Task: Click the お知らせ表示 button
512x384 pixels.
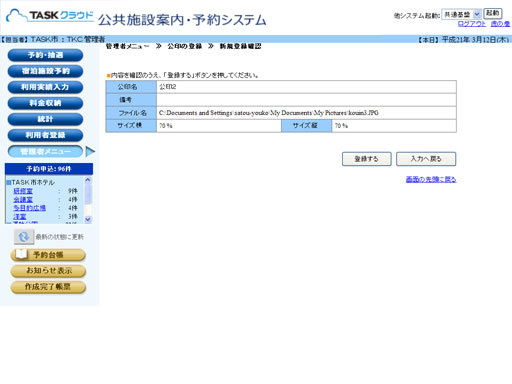Action: point(48,271)
